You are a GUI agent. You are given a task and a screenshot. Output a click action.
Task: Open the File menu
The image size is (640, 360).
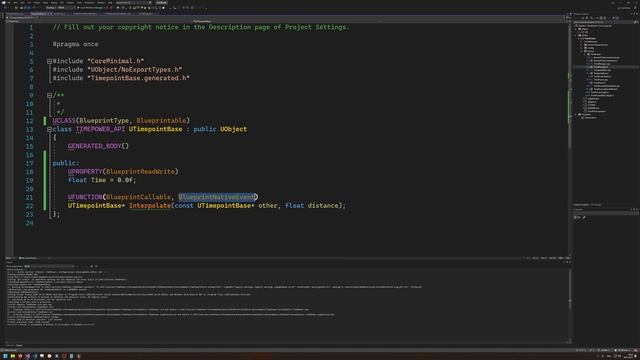[x=9, y=2]
